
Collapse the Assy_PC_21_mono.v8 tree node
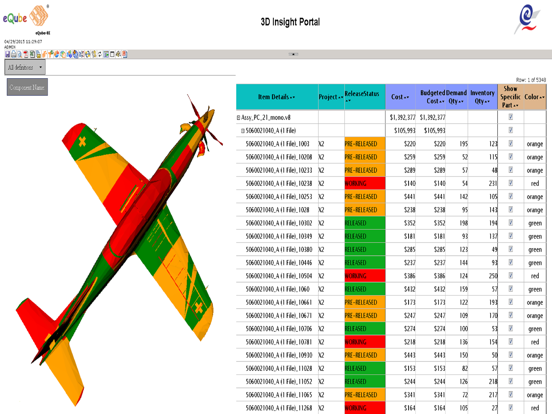coord(238,118)
